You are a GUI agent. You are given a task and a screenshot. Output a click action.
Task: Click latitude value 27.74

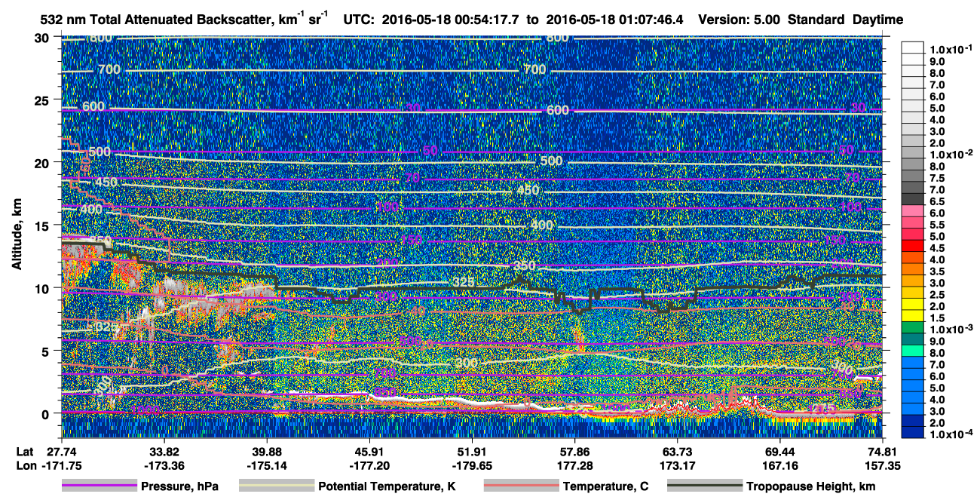click(x=60, y=452)
